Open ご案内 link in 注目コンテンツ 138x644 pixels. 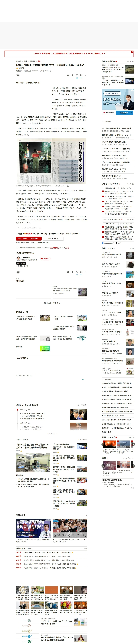132,248
